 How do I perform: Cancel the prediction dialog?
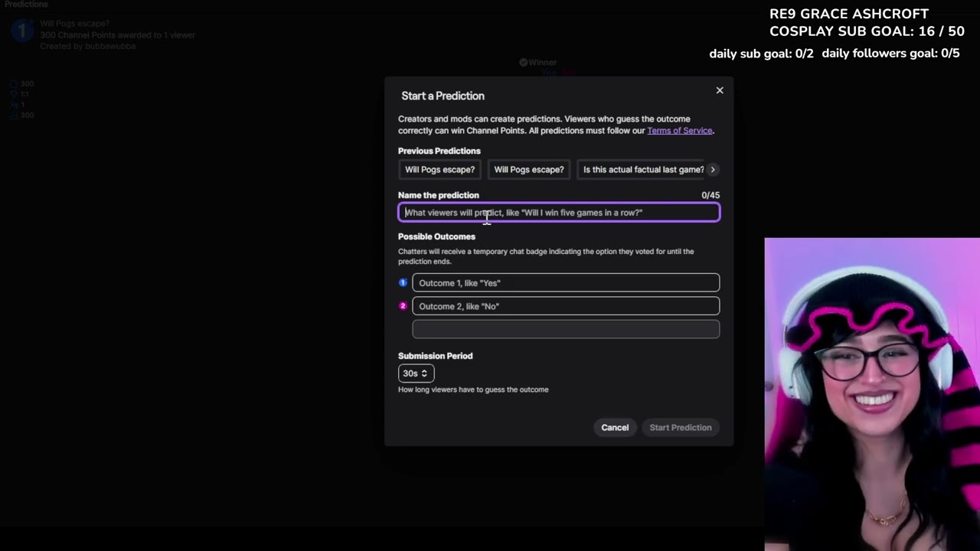pos(615,428)
